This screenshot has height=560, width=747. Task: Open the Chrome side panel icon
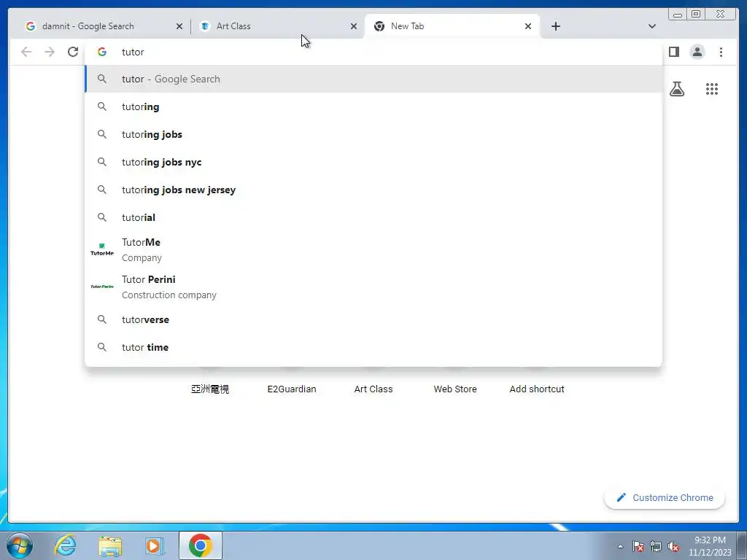(673, 52)
